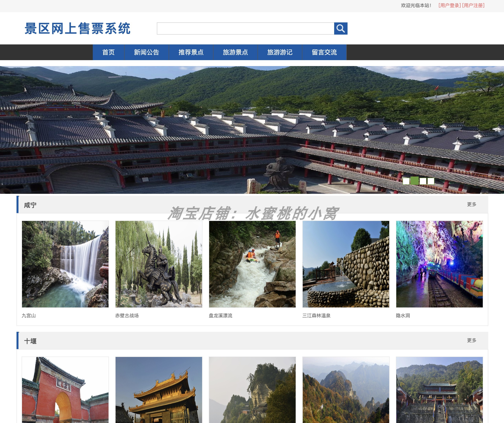Click the 三江森林温泉 title text
The image size is (504, 423).
(x=316, y=315)
